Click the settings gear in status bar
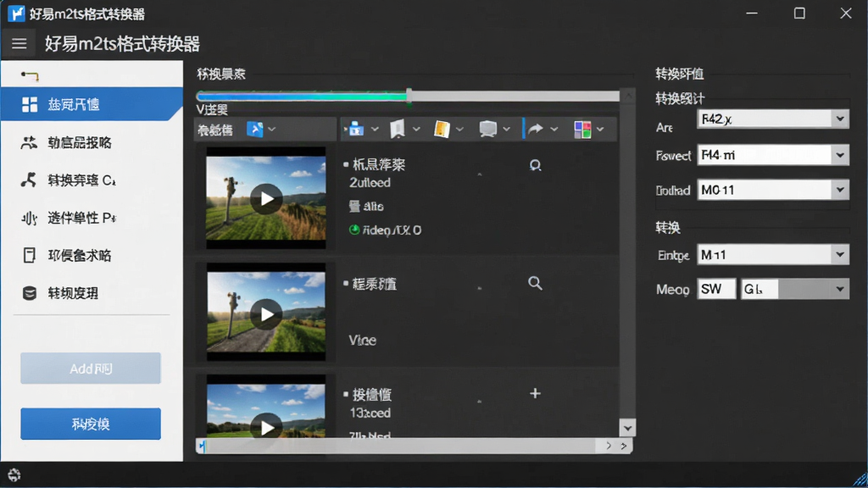Viewport: 868px width, 488px height. point(14,474)
